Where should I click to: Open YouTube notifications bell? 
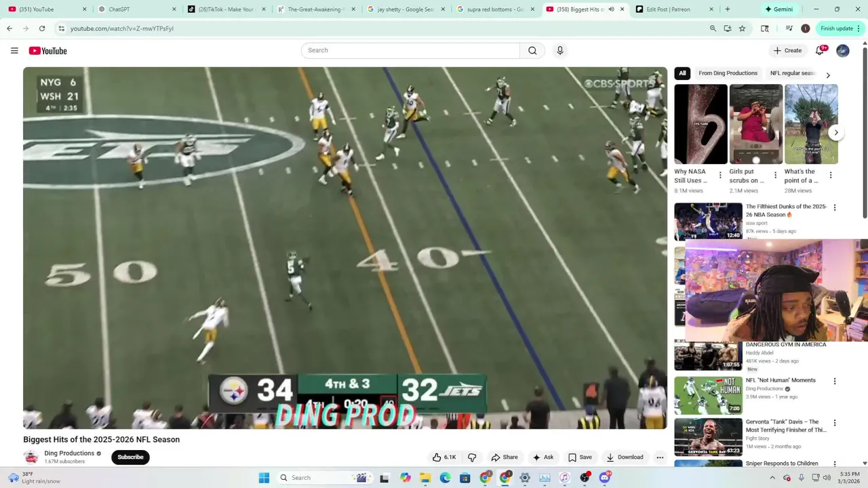point(820,50)
